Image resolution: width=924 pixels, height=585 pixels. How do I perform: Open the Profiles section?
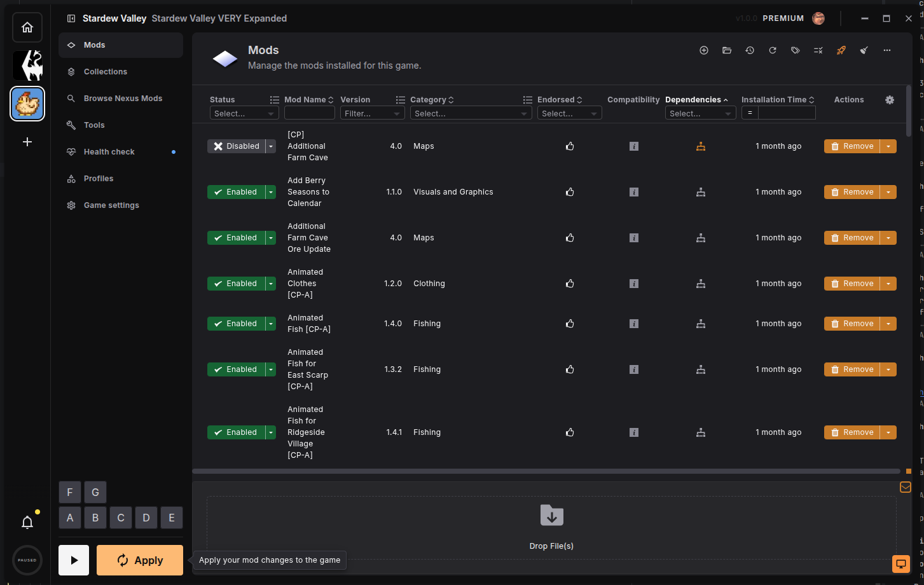click(121, 179)
